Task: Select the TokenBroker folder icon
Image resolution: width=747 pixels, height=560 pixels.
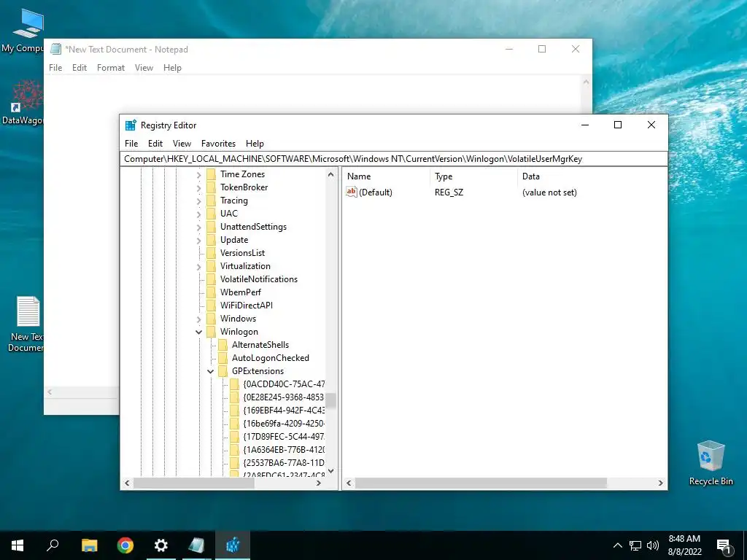Action: pos(211,187)
